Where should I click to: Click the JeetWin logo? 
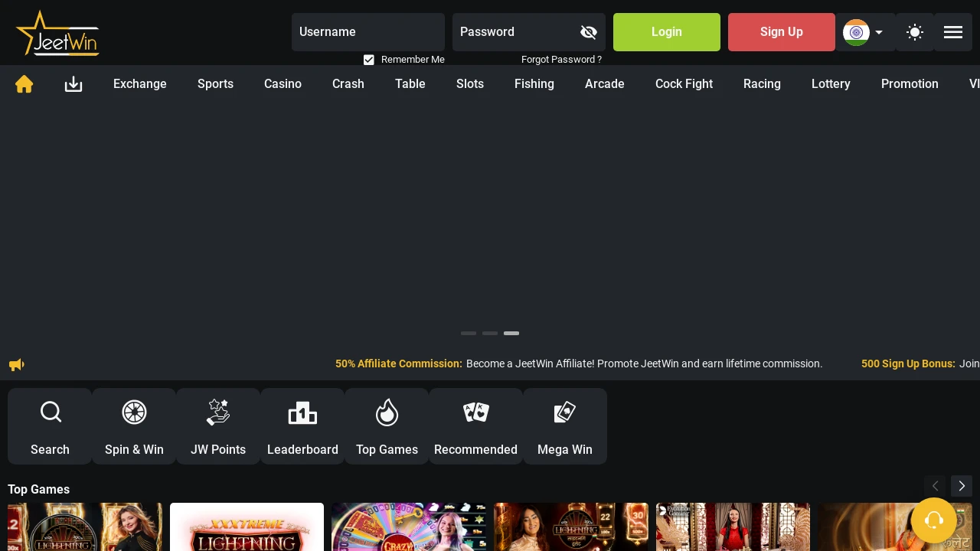tap(57, 33)
